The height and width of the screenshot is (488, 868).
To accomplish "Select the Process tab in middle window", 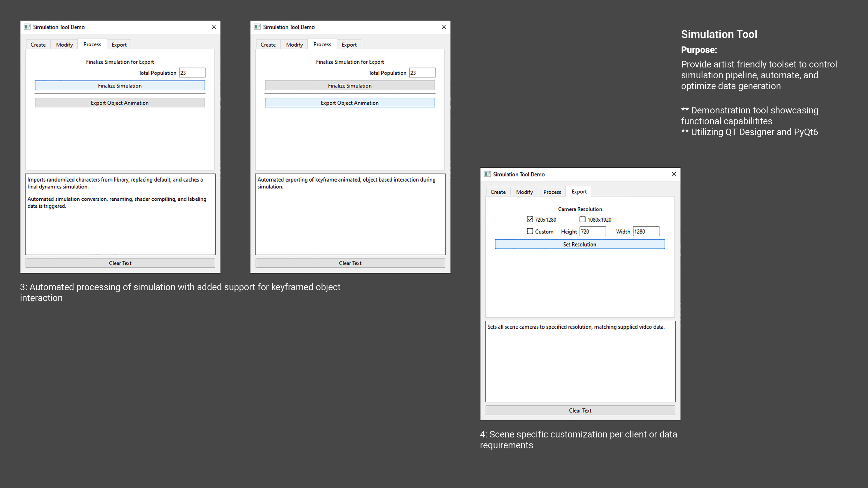I will pyautogui.click(x=322, y=44).
